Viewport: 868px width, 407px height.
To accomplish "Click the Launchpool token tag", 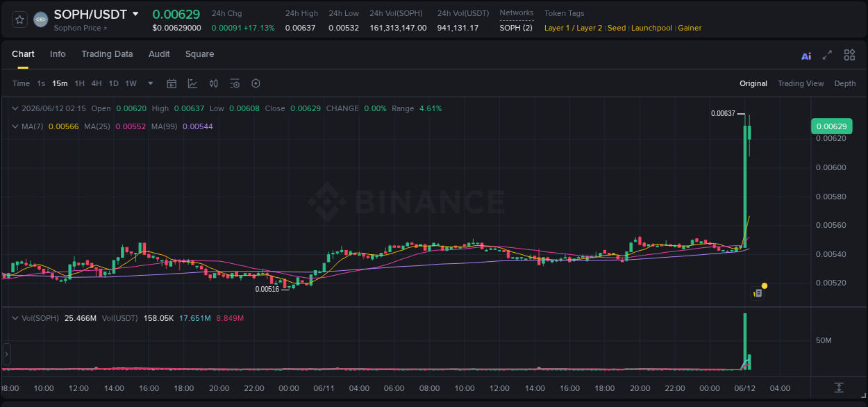I will coord(652,28).
